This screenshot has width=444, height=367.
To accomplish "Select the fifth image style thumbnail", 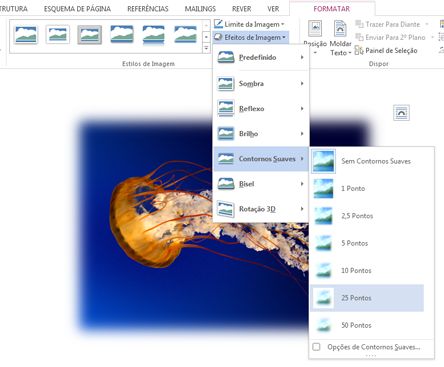I will pyautogui.click(x=153, y=35).
